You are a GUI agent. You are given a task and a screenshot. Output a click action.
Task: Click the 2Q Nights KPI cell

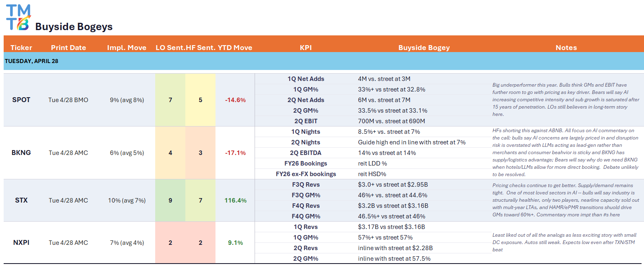pos(306,142)
